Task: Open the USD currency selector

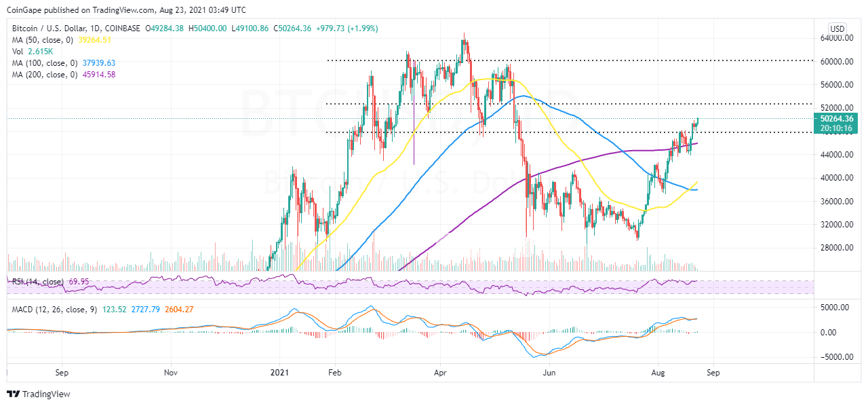Action: (837, 29)
